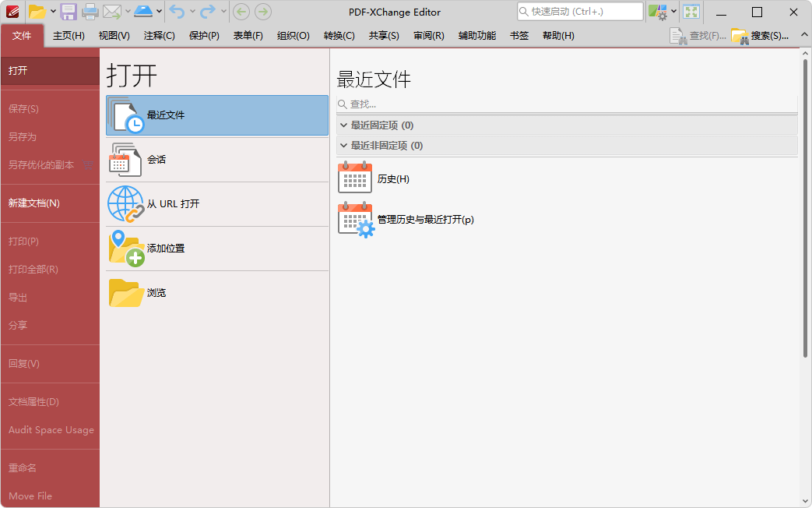812x508 pixels.
Task: Click the PDF-XChange app logo icon
Action: pos(12,12)
